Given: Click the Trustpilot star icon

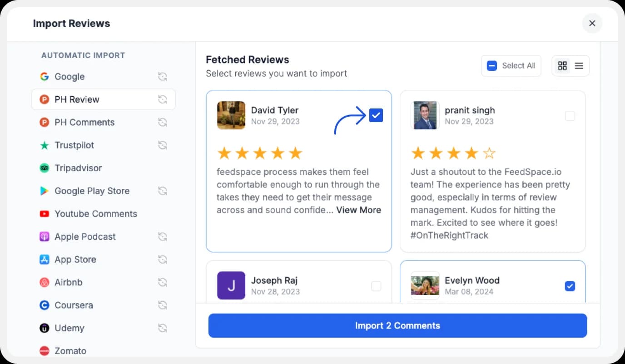Looking at the screenshot, I should 45,145.
